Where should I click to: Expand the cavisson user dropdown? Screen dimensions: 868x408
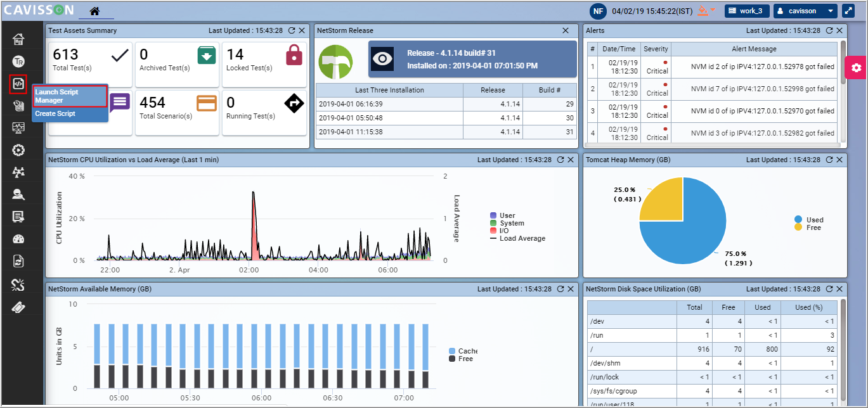tap(831, 11)
